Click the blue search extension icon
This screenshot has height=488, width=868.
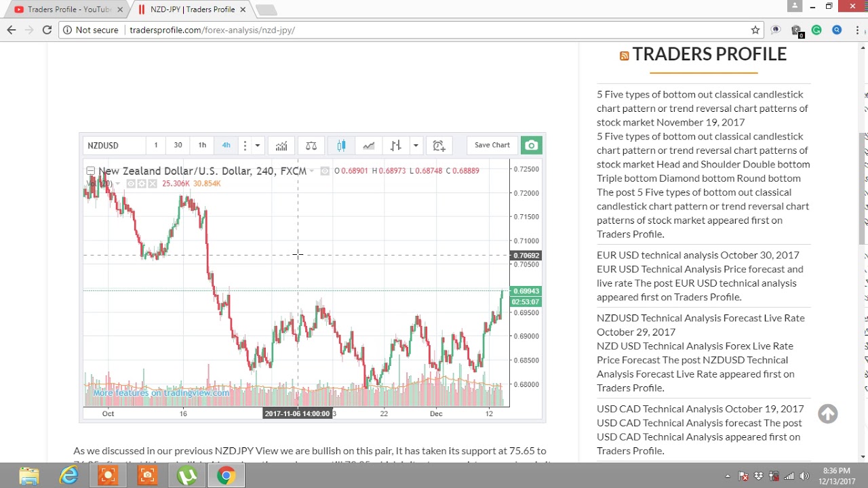[x=837, y=30]
